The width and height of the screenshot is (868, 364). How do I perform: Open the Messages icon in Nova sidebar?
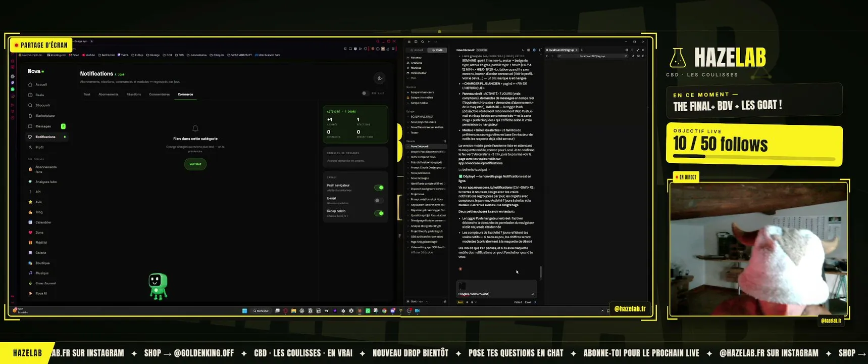(30, 126)
